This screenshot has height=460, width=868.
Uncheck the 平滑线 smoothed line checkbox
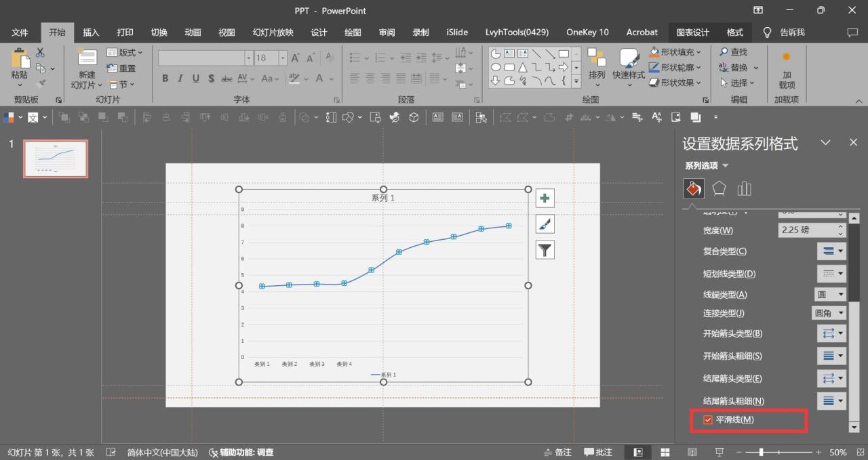(x=708, y=420)
